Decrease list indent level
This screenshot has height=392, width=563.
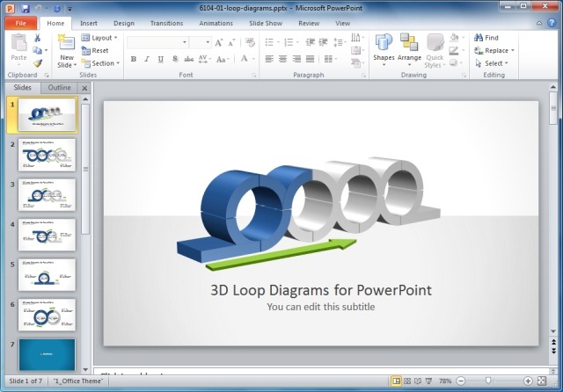[x=310, y=42]
